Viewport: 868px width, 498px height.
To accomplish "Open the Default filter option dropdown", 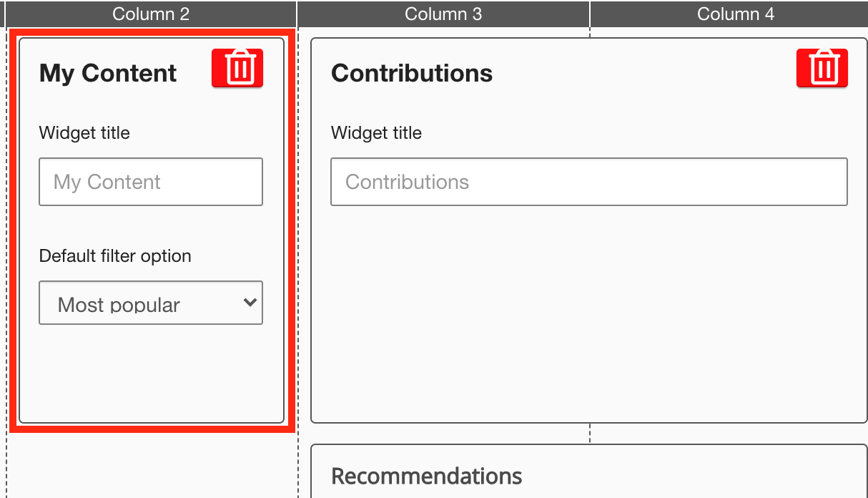I will pyautogui.click(x=150, y=303).
